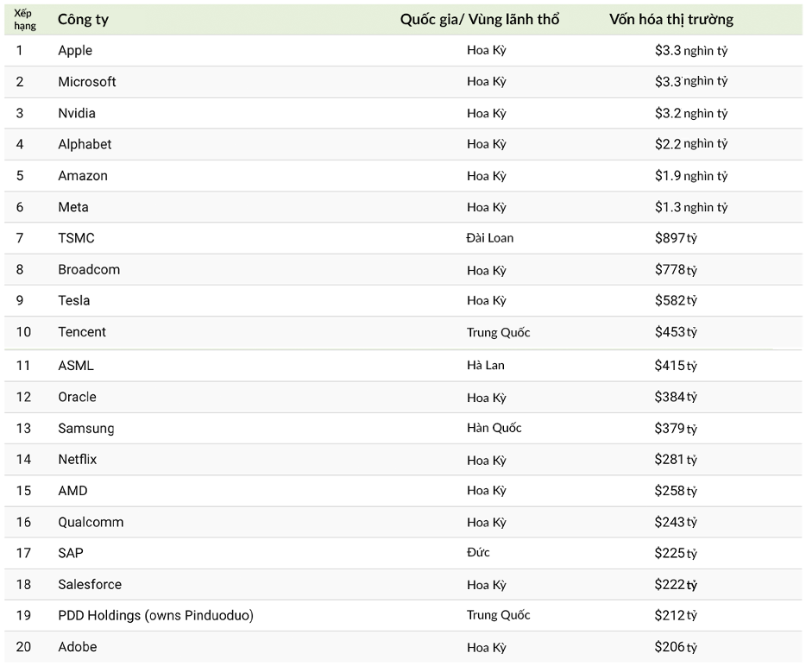Select rank number 16 for Qualcomm
This screenshot has height=672, width=812.
tap(23, 522)
